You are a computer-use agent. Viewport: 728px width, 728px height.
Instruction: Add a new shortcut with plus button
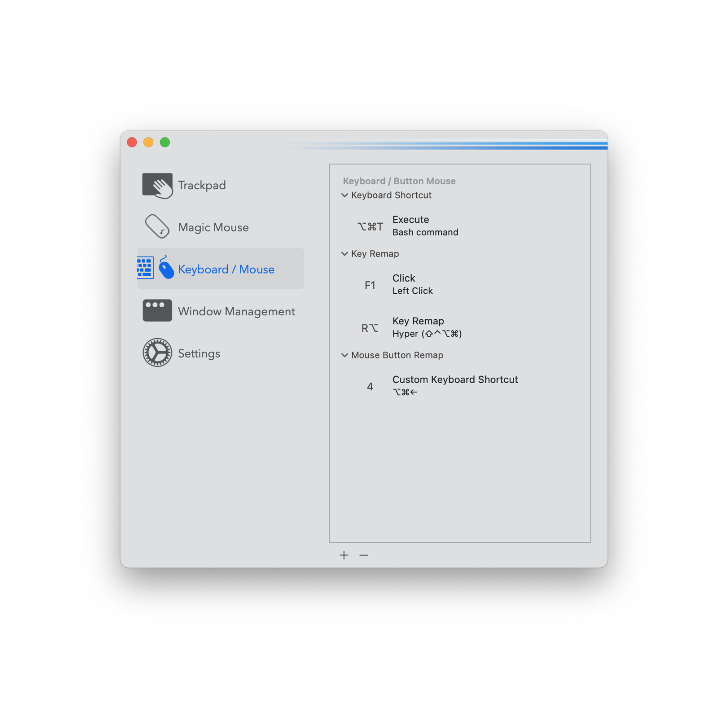coord(344,555)
